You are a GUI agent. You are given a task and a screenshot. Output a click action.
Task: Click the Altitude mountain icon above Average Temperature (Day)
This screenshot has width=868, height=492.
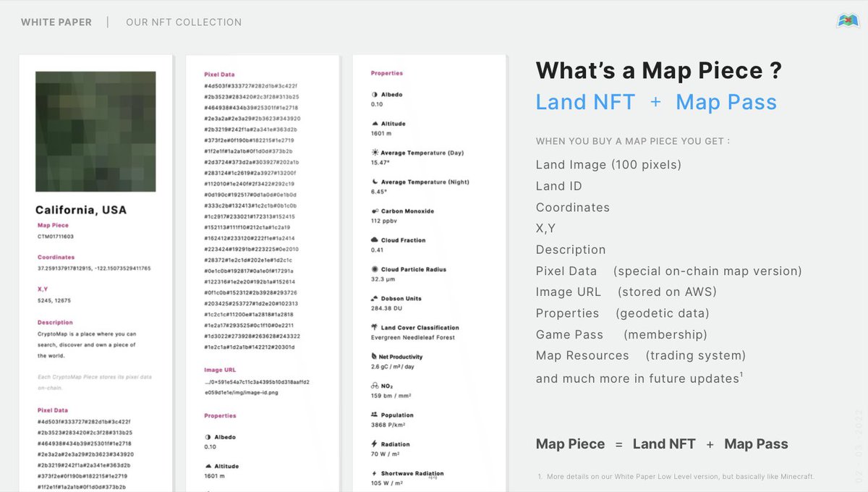tap(374, 124)
